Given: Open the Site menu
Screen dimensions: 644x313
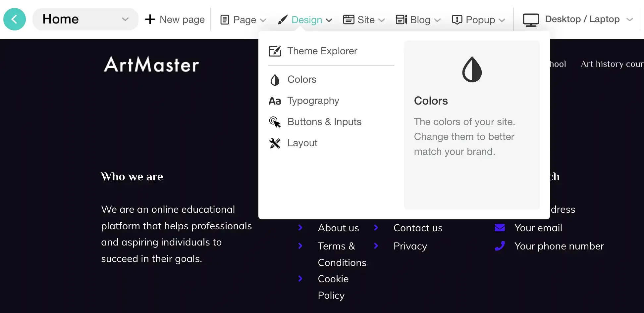Looking at the screenshot, I should (364, 20).
